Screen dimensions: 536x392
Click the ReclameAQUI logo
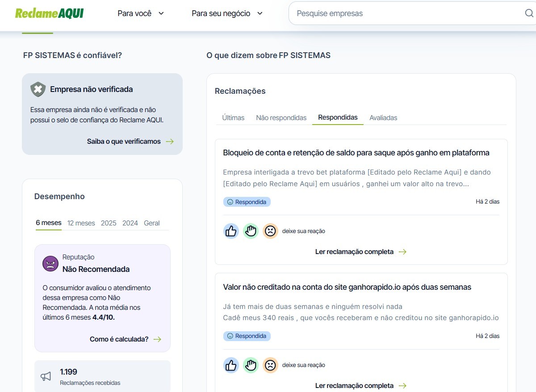[49, 13]
